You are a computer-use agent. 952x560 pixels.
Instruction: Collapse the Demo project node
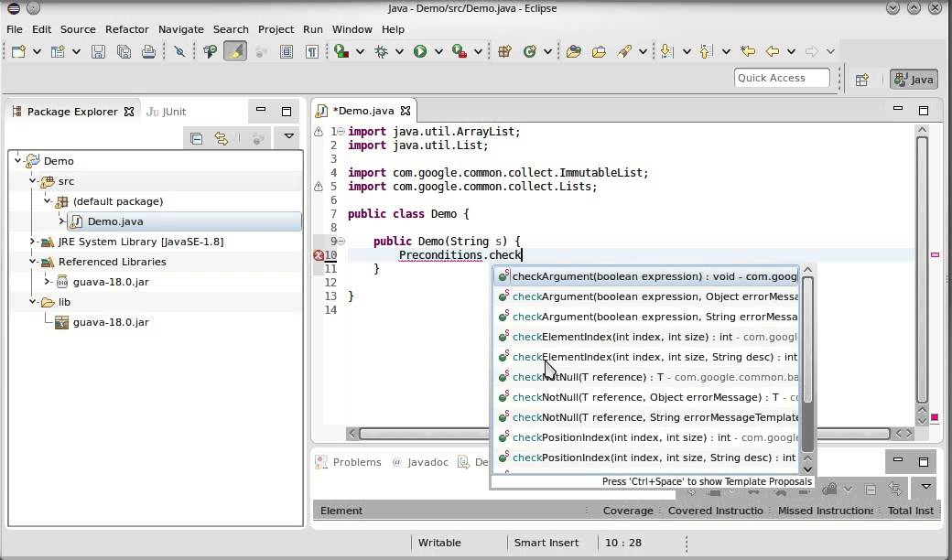pos(18,161)
